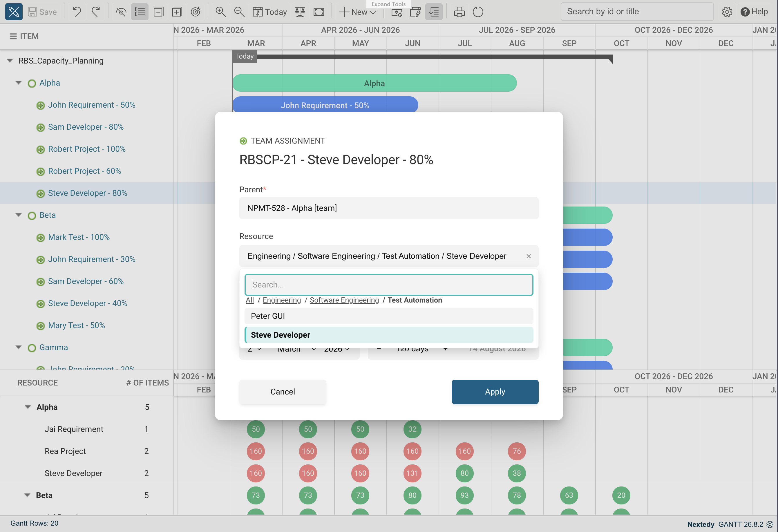The image size is (778, 532).
Task: Collapse the Gamma team in item tree
Action: (19, 347)
